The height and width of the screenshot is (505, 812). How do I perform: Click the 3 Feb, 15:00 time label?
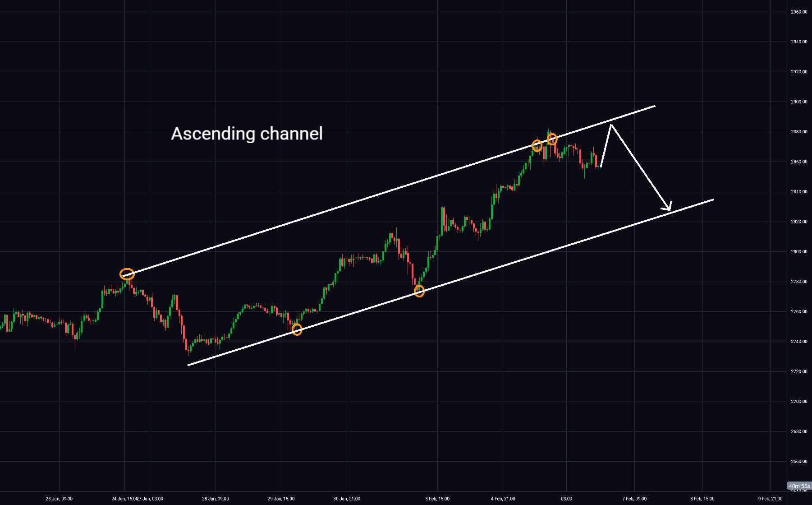pos(437,499)
